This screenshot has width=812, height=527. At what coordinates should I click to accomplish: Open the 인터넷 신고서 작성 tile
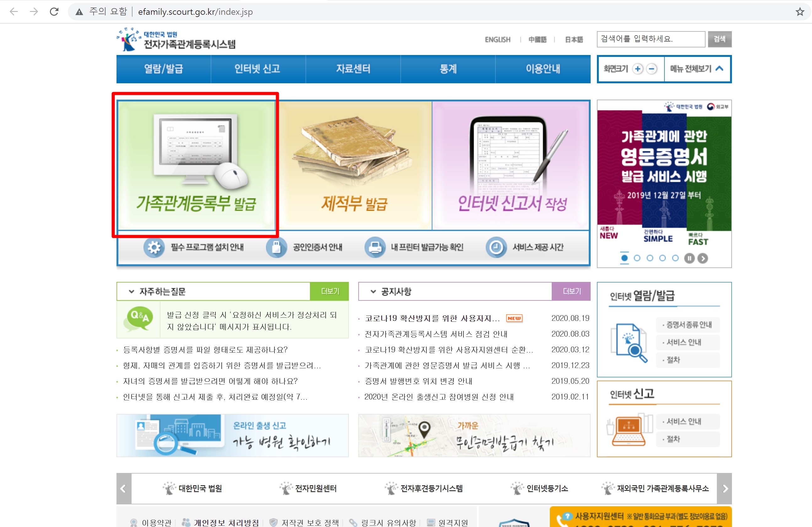[511, 165]
